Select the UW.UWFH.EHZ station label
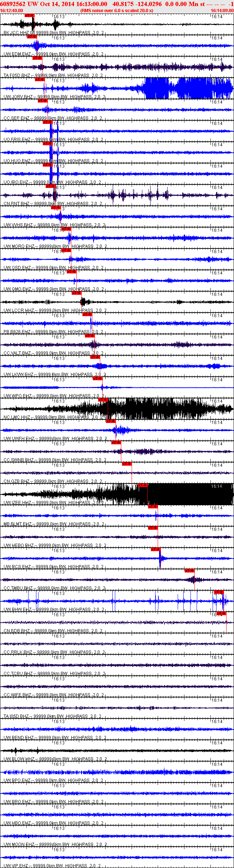The image size is (234, 868). [x=19, y=439]
